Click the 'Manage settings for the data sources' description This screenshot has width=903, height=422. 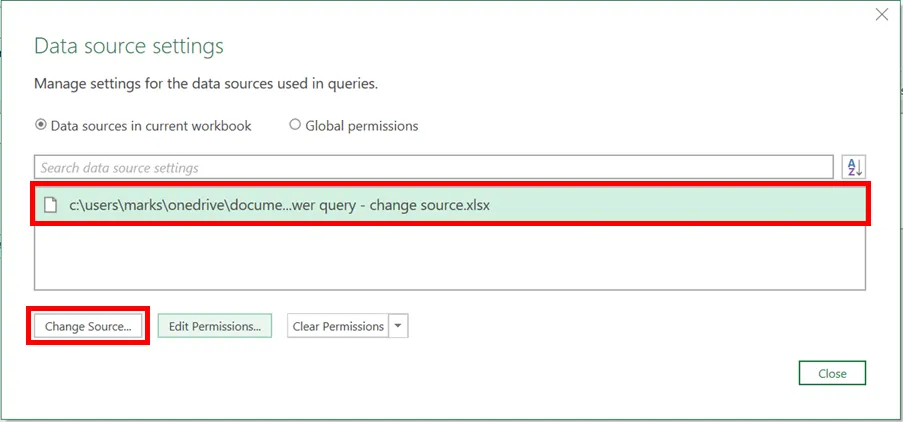click(206, 84)
